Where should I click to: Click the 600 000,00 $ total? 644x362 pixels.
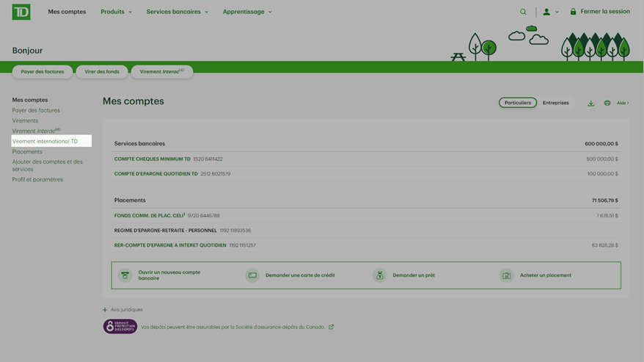coord(601,144)
